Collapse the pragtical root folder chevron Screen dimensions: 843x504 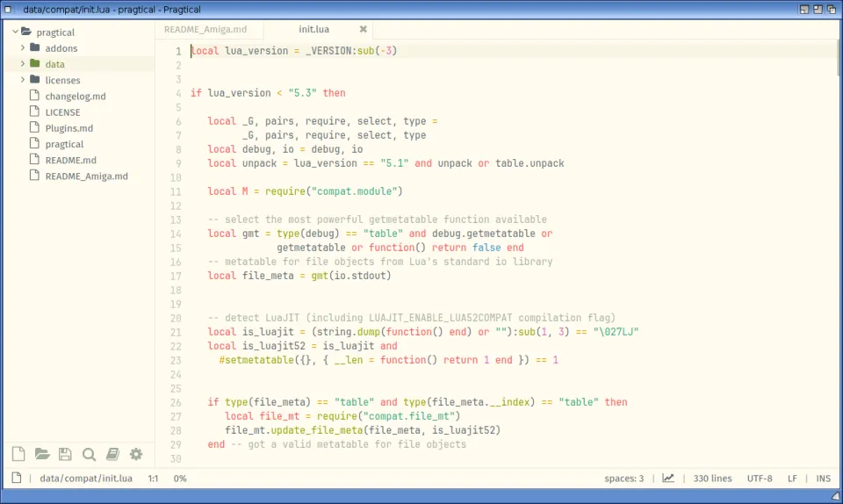(15, 32)
